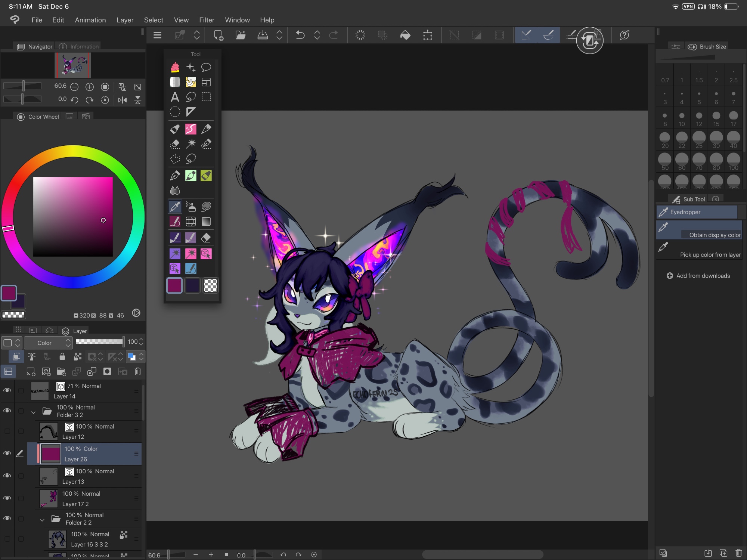
Task: Click Add from downloads
Action: [698, 276]
